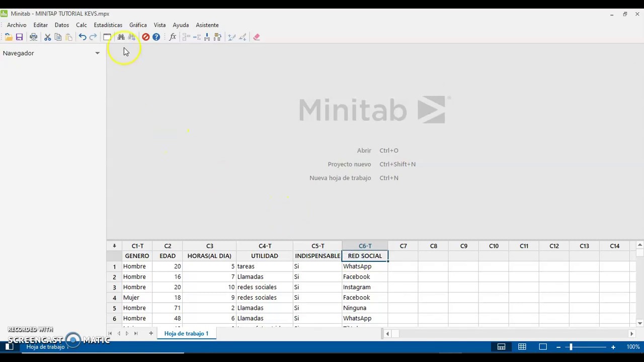The height and width of the screenshot is (362, 644).
Task: Switch to grid-only worksheet view
Action: 522,347
